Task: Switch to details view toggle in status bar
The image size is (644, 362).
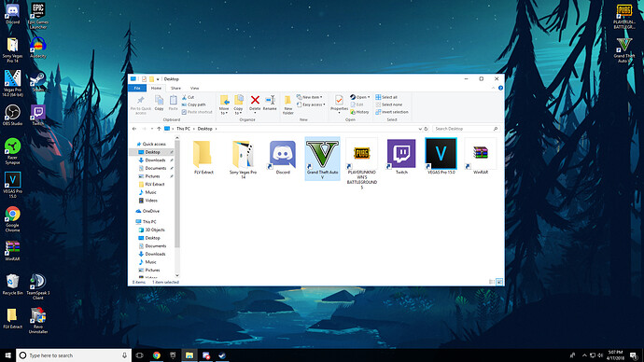Action: [492, 282]
